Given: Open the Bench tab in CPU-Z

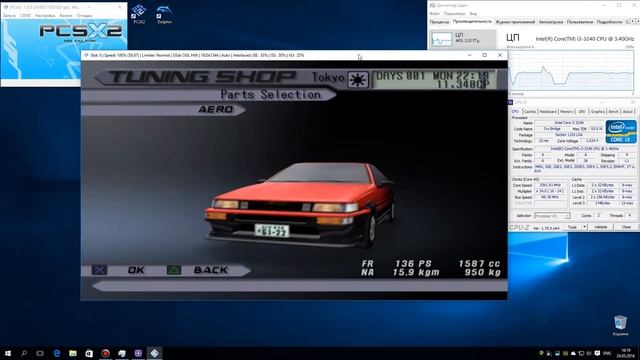Looking at the screenshot, I should click(613, 111).
